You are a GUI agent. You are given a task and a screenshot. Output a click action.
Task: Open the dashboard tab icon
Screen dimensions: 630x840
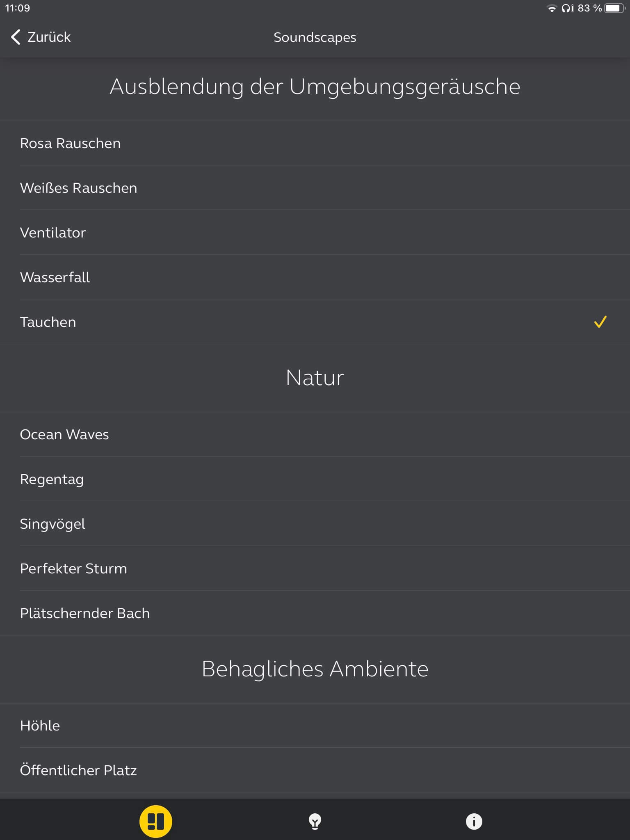coord(155,821)
